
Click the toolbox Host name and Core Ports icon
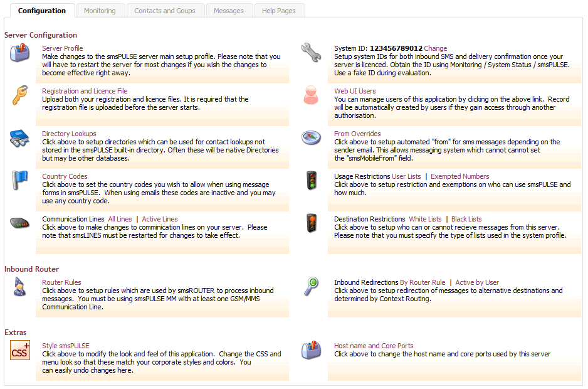[x=312, y=350]
